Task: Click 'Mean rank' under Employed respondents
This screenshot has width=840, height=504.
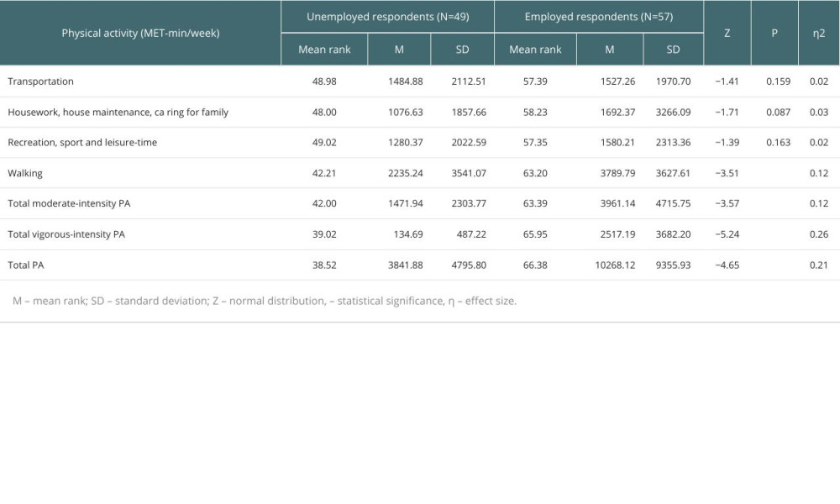Action: coord(535,50)
